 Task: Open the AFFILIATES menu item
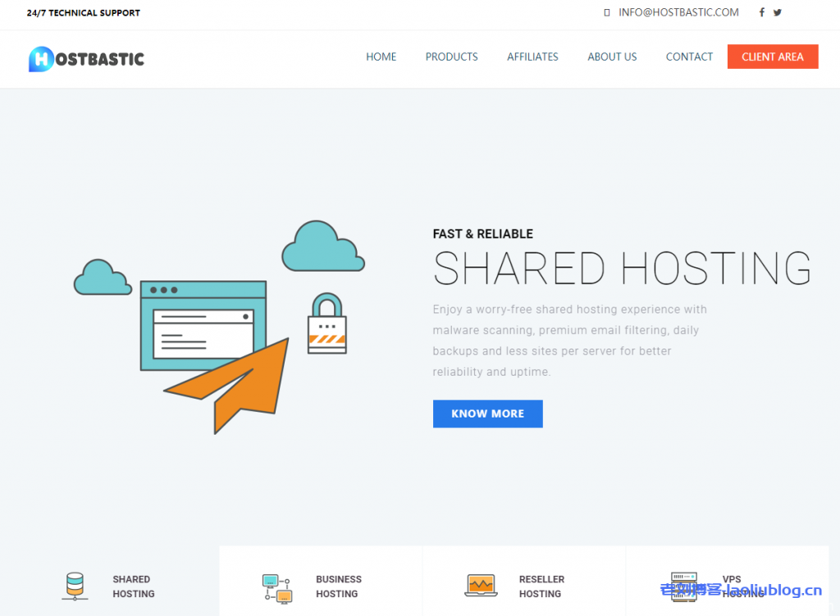[532, 57]
